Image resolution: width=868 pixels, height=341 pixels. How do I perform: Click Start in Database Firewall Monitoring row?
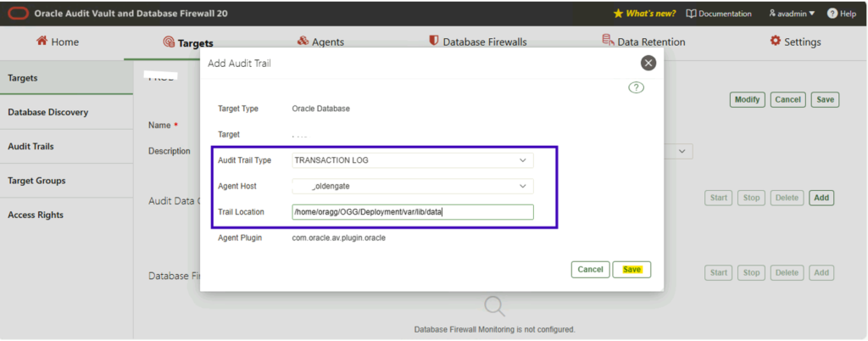click(719, 273)
